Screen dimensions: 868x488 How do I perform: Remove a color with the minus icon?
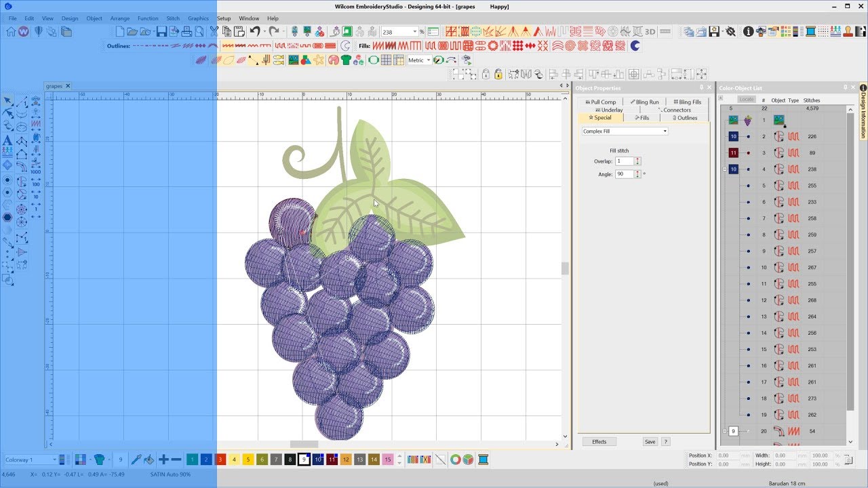[x=176, y=460]
